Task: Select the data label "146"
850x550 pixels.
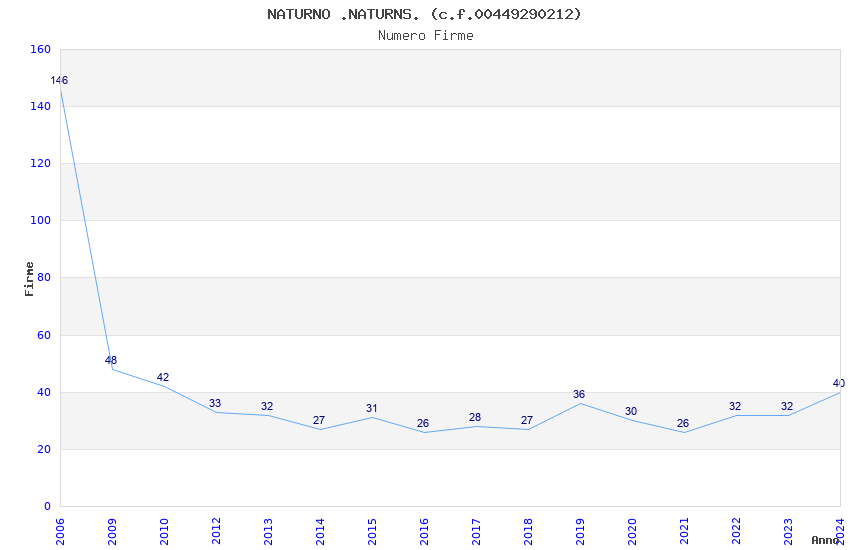Action: click(x=59, y=80)
